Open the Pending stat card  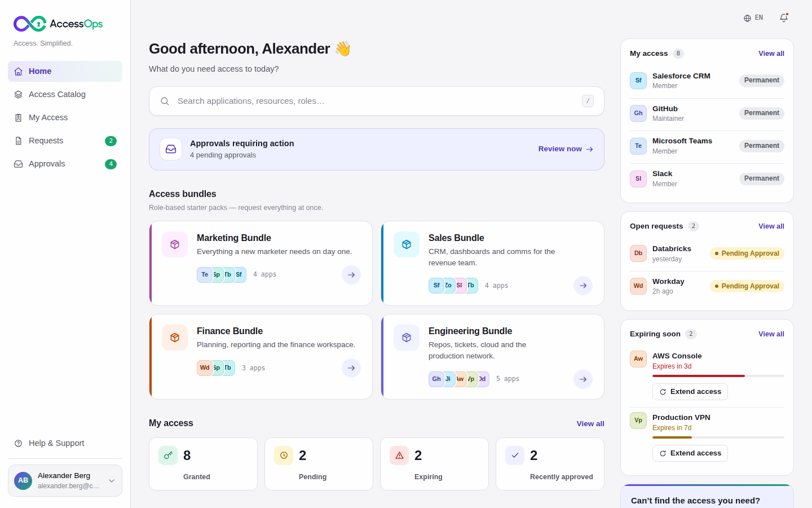(319, 464)
